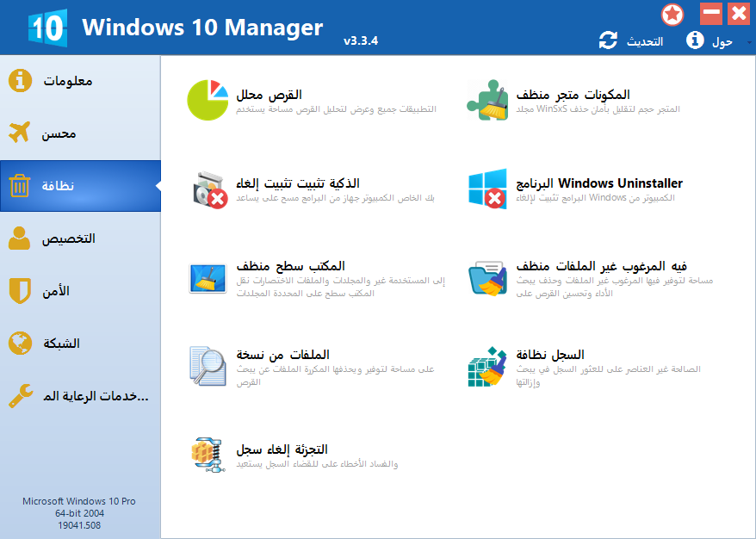Minimize the Windows 10 Manager window
Screen dimensions: 756x539
[x=711, y=14]
